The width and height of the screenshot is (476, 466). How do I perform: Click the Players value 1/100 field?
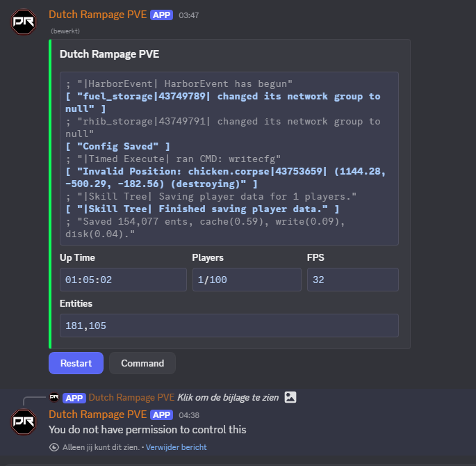pyautogui.click(x=247, y=280)
